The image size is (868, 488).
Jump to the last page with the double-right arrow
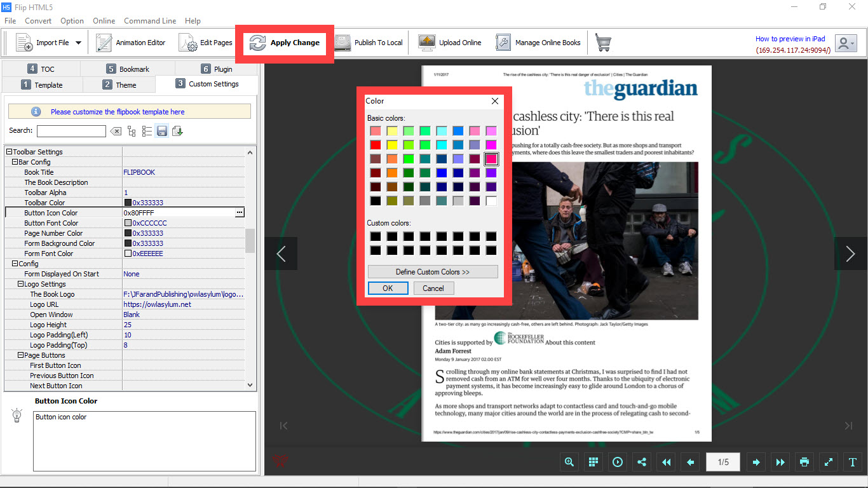(x=780, y=462)
